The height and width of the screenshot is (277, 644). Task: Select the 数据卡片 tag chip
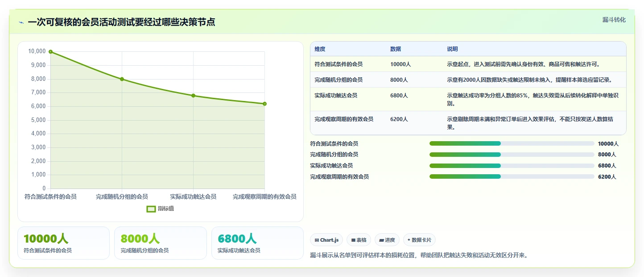coord(419,240)
